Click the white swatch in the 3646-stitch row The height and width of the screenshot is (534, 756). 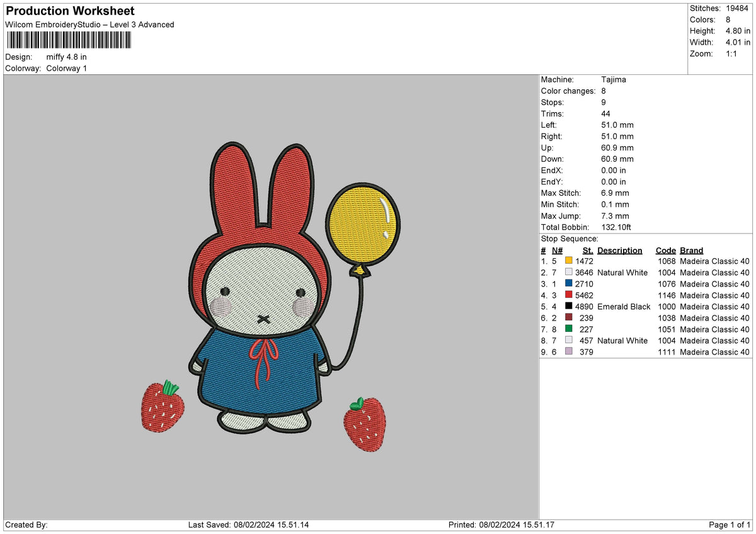569,272
